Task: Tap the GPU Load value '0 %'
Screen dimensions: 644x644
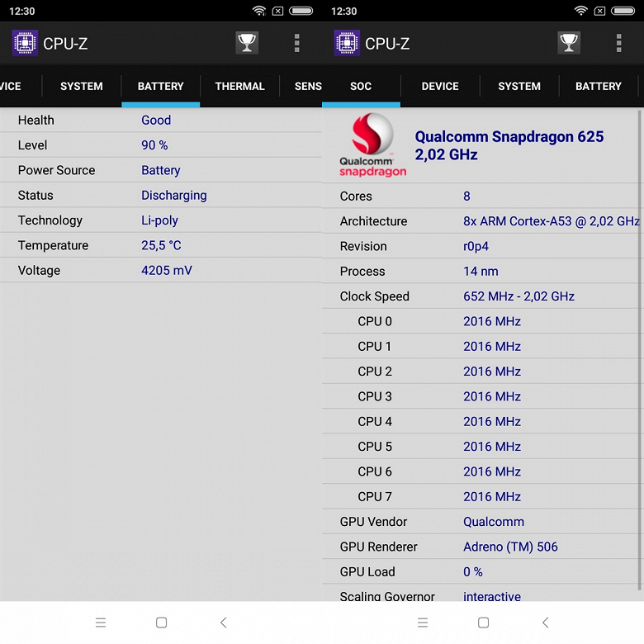Action: (x=473, y=571)
